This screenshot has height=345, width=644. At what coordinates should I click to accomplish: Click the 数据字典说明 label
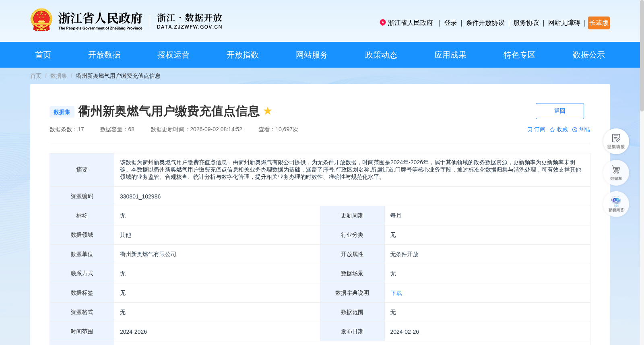click(352, 293)
